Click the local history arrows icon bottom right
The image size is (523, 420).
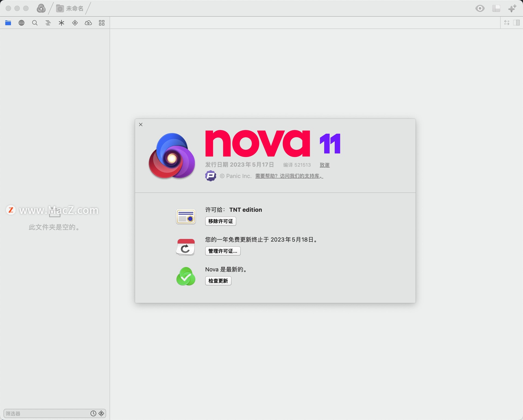pyautogui.click(x=507, y=22)
